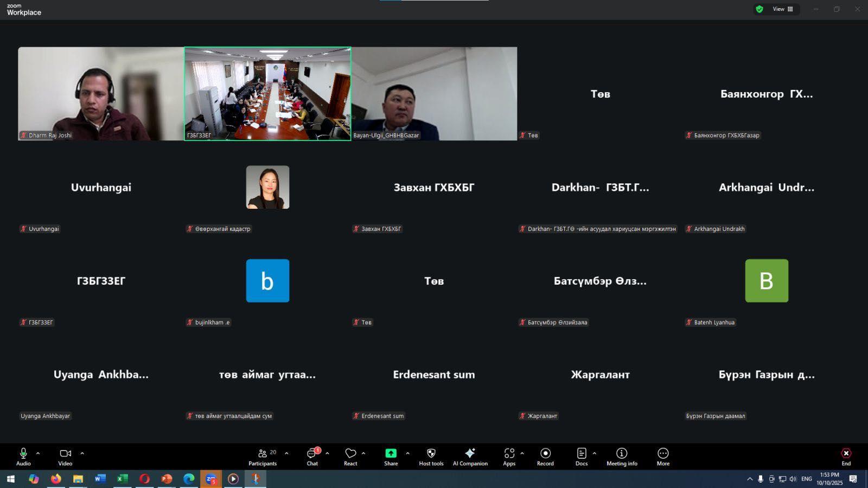
Task: Open the Participants panel
Action: point(263,457)
